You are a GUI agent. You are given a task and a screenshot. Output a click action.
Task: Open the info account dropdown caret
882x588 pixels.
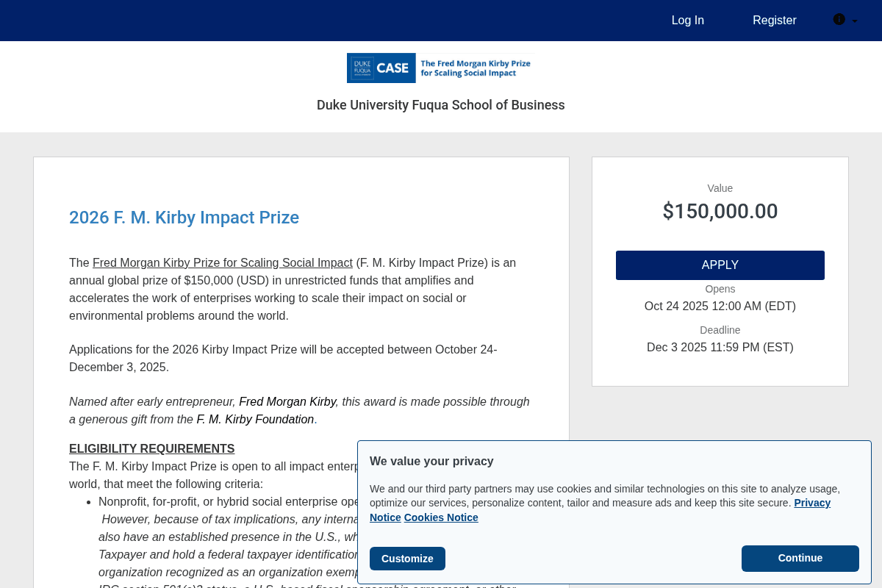pos(855,21)
